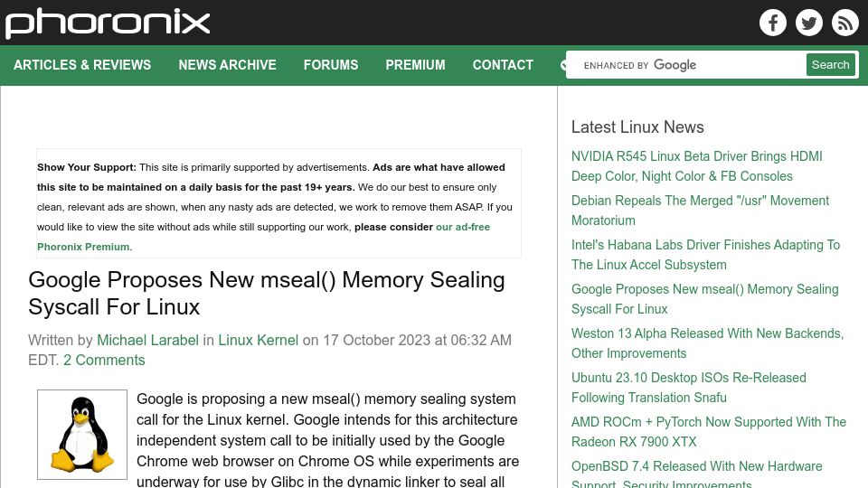Open Weston 13 Alpha Released news
Viewport: 868px width, 488px height.
click(x=707, y=343)
